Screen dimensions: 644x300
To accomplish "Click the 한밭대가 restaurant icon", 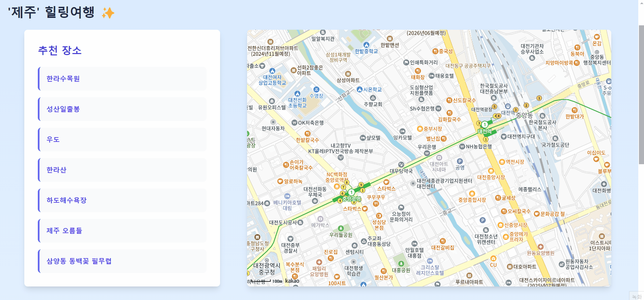I will (x=574, y=110).
